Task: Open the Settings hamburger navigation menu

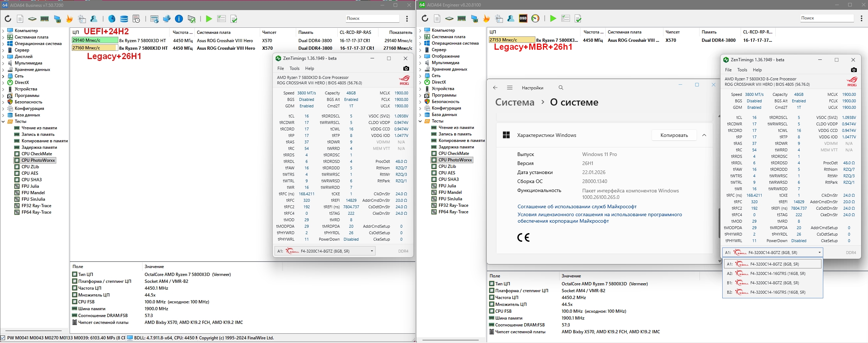Action: (x=510, y=88)
